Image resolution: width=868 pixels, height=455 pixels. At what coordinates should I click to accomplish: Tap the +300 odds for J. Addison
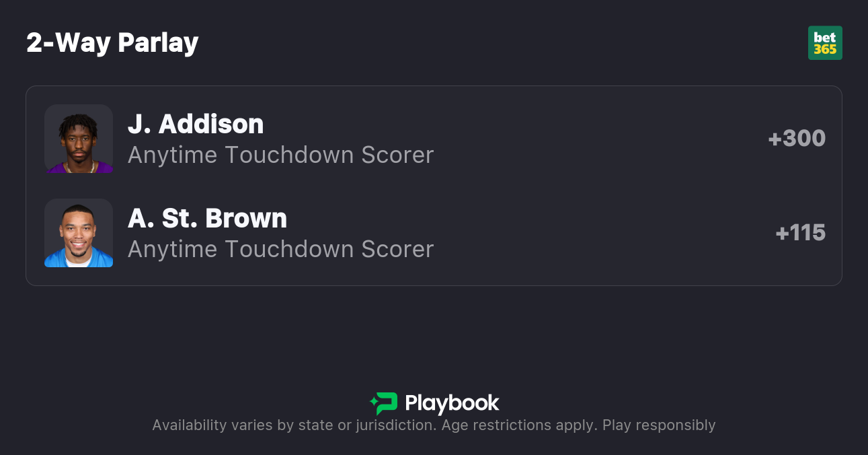pyautogui.click(x=797, y=139)
